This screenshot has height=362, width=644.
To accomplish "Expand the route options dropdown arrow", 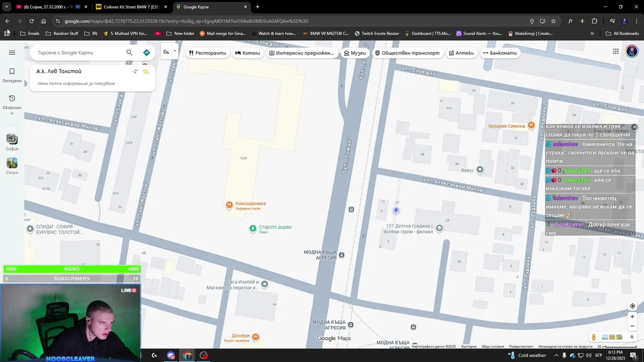I will [175, 51].
